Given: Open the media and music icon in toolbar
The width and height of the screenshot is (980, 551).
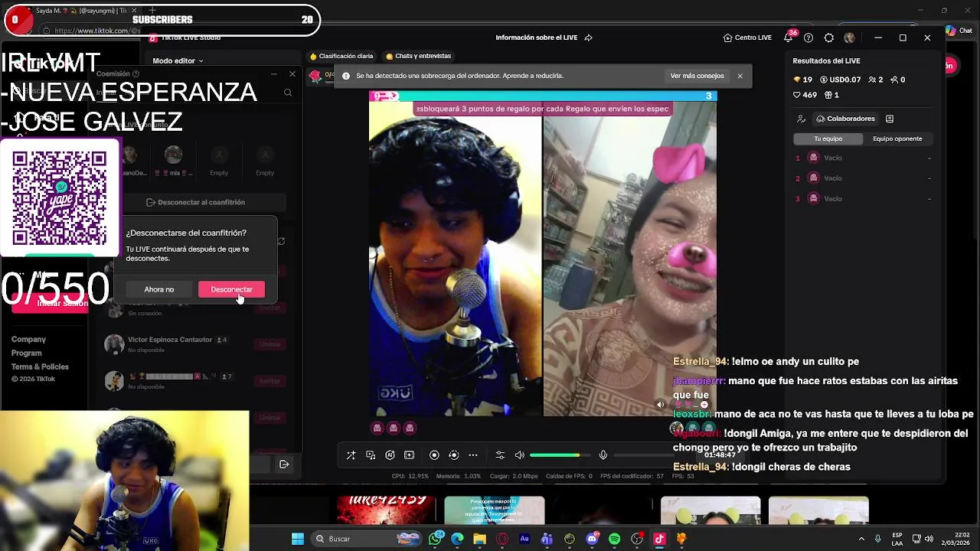Looking at the screenshot, I should tap(371, 455).
